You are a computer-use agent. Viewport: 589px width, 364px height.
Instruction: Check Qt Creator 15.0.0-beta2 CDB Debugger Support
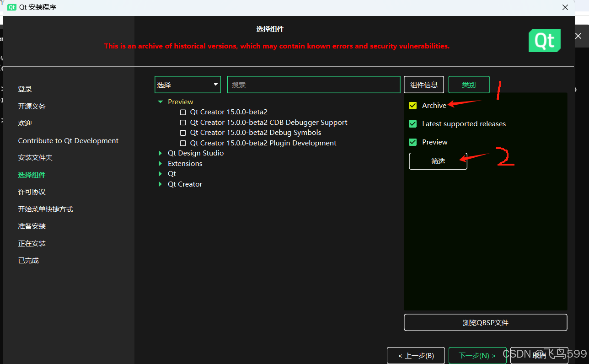coord(183,123)
